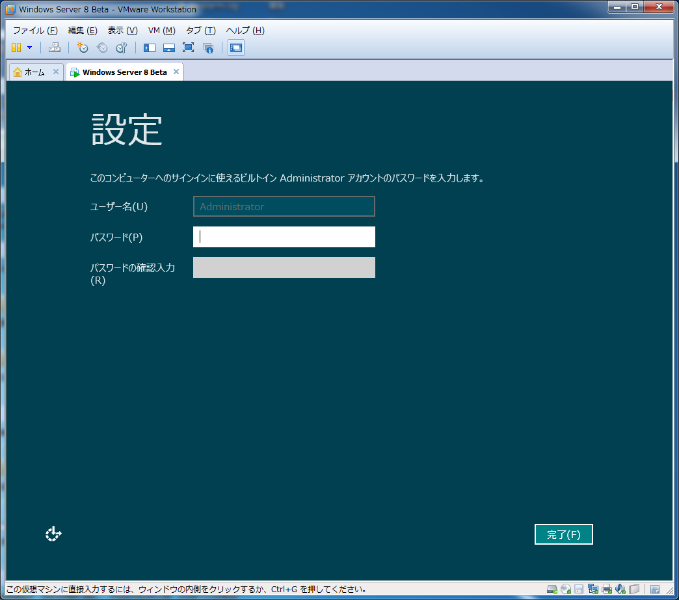Image resolution: width=679 pixels, height=600 pixels.
Task: Click the CD/DVD drive status icon
Action: [565, 589]
